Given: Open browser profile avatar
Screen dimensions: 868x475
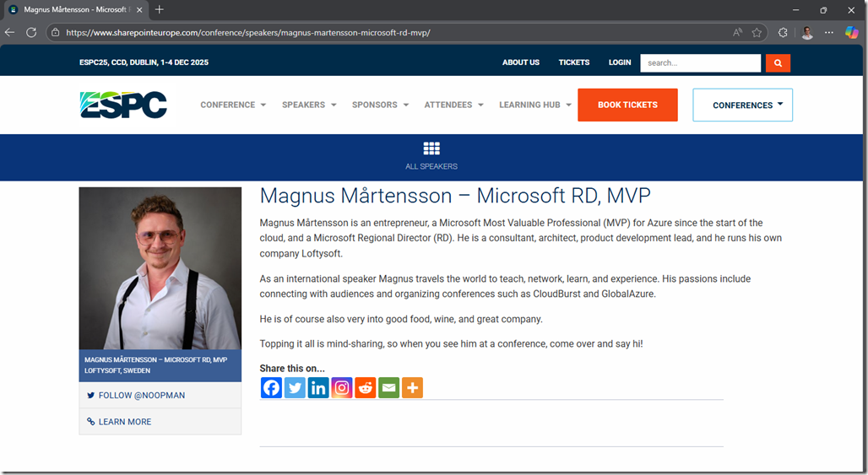Looking at the screenshot, I should tap(807, 33).
